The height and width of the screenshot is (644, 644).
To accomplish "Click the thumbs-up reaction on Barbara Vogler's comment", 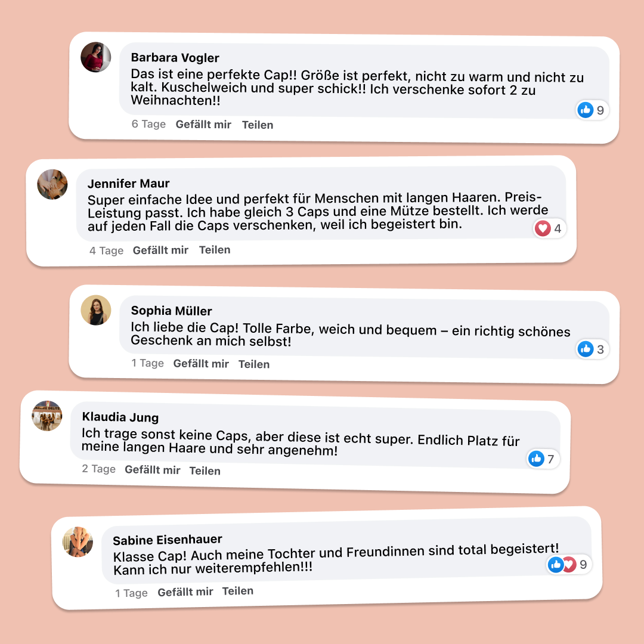I will tap(586, 110).
